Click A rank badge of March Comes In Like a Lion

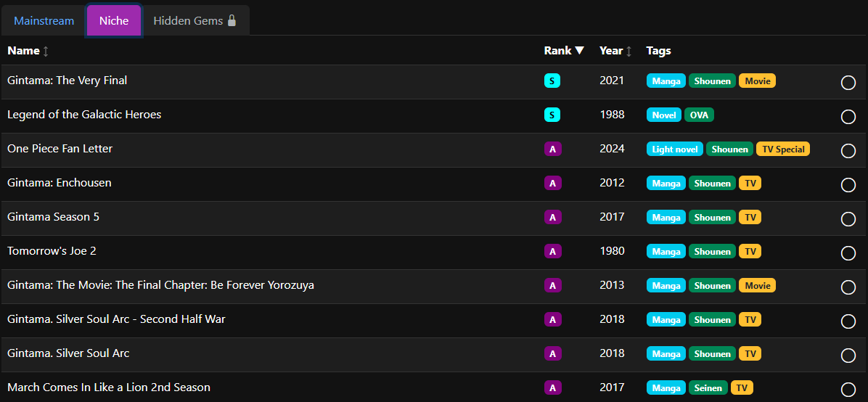click(552, 387)
